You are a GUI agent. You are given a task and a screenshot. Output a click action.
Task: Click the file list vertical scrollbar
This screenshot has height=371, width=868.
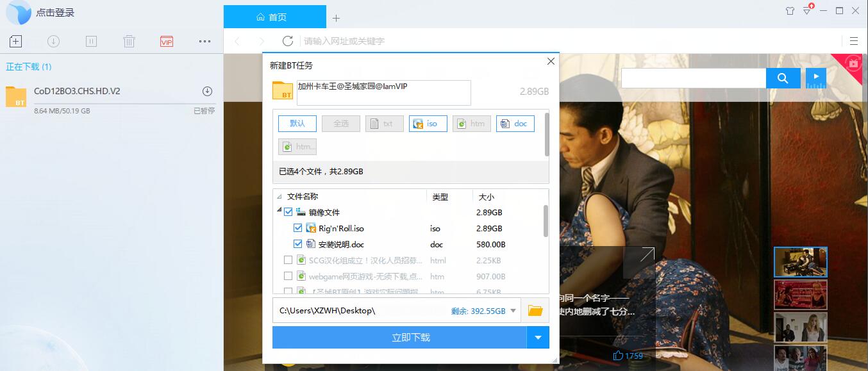(546, 220)
